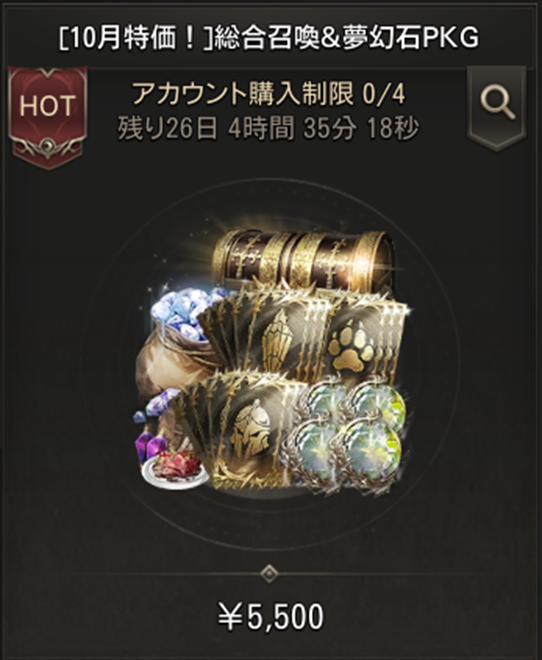Select the paw print summon cards

[366, 341]
